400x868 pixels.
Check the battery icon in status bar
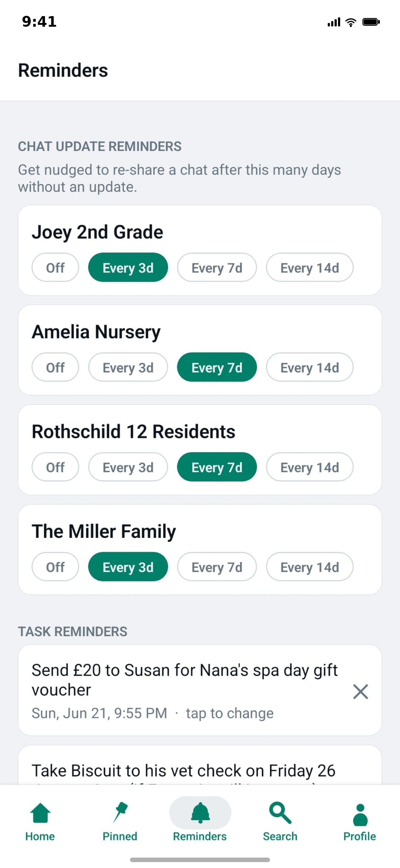click(371, 22)
